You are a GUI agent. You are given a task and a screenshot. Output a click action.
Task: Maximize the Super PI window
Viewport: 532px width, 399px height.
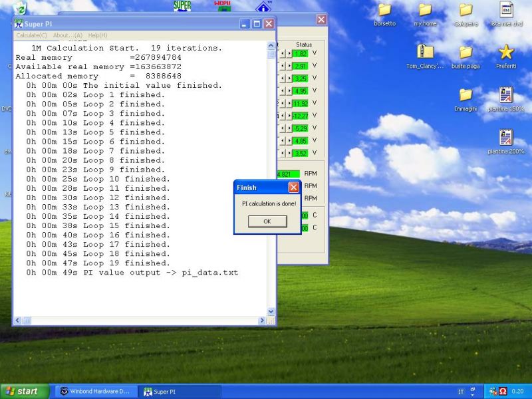pos(257,24)
